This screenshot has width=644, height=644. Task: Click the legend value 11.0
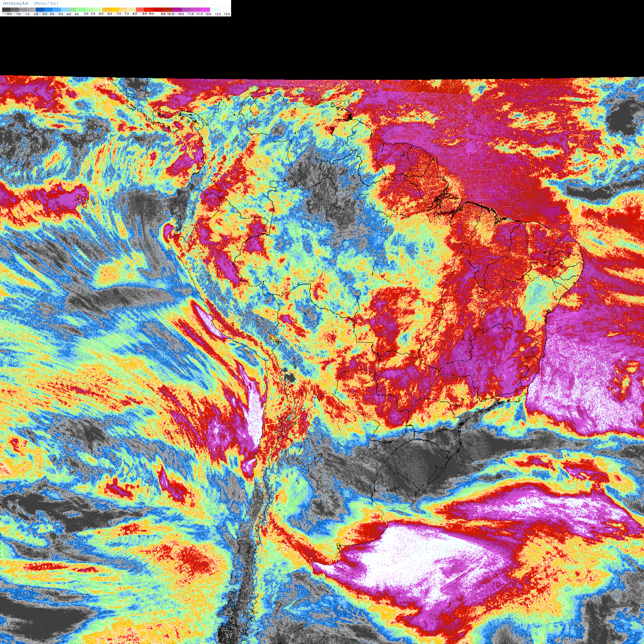click(x=191, y=14)
